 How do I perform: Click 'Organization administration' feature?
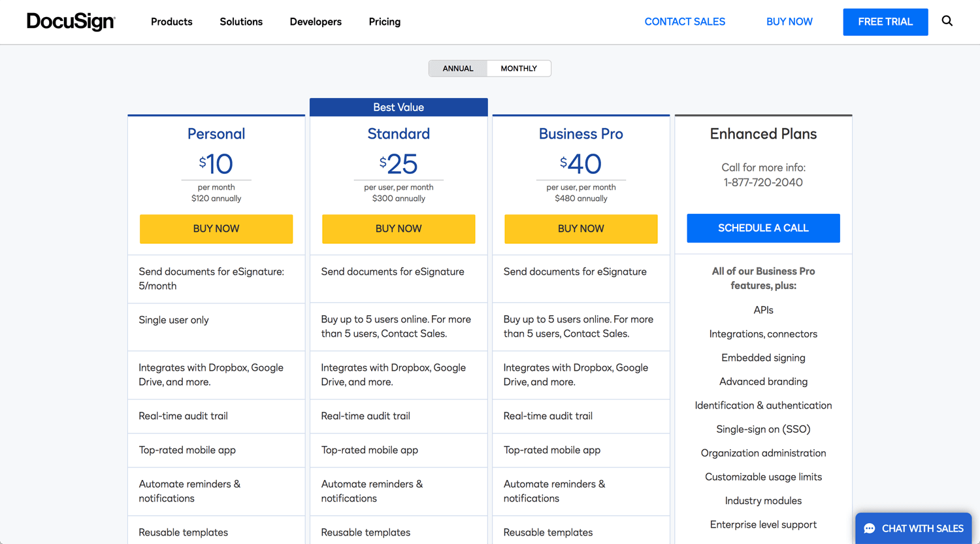763,453
